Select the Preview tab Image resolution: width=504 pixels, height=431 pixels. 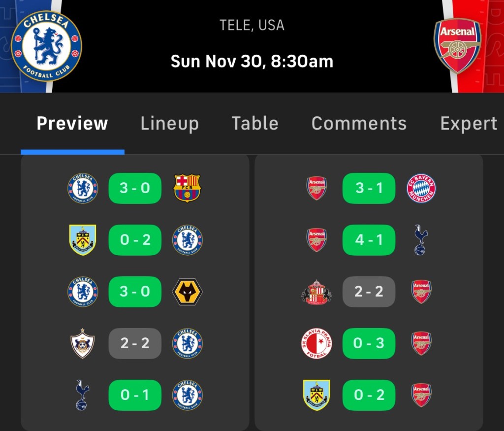point(72,123)
